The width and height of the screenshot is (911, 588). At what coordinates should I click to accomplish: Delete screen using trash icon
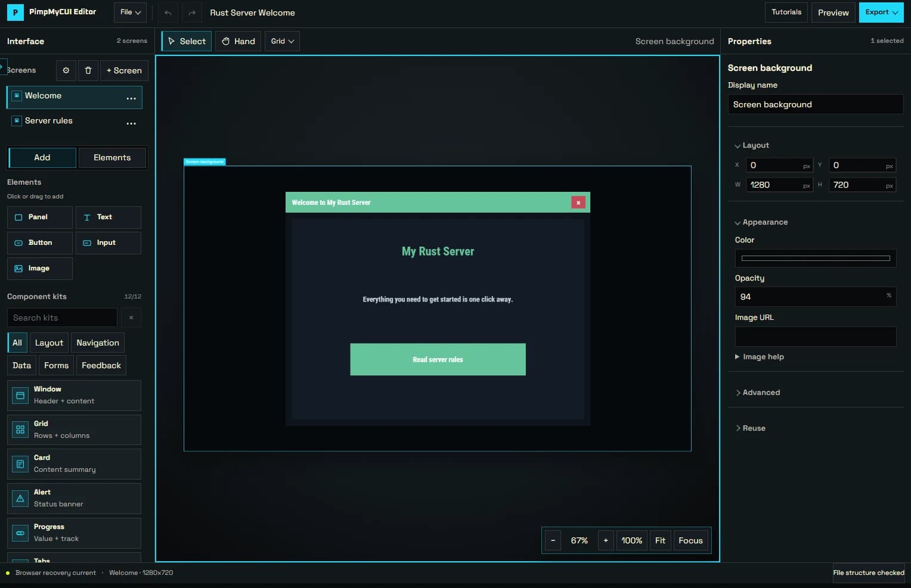(88, 70)
